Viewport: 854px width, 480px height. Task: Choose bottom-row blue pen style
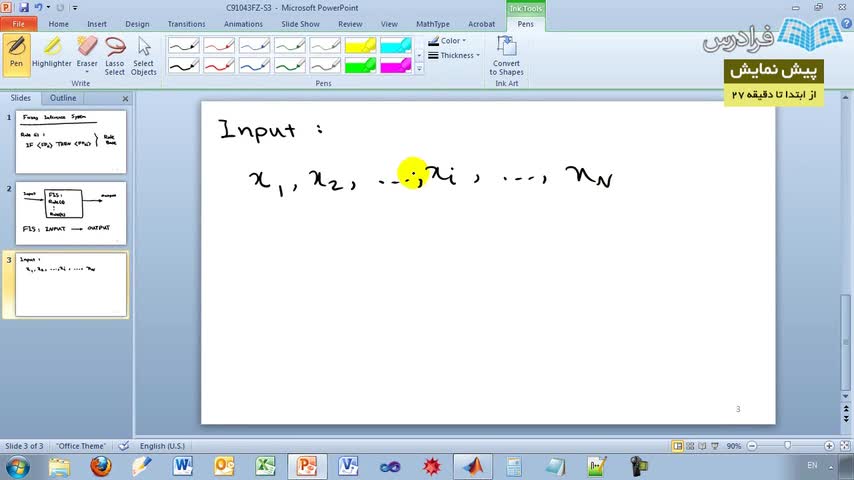pyautogui.click(x=254, y=65)
